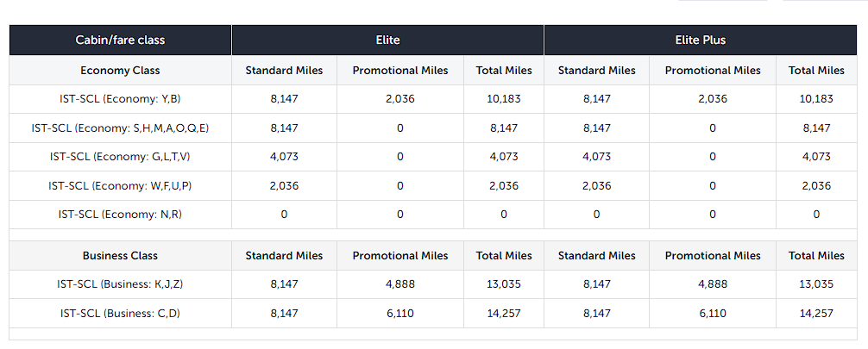Select Elite Standard Miles 4,073 in Economy G,L,T,V row
The image size is (868, 349).
point(284,157)
